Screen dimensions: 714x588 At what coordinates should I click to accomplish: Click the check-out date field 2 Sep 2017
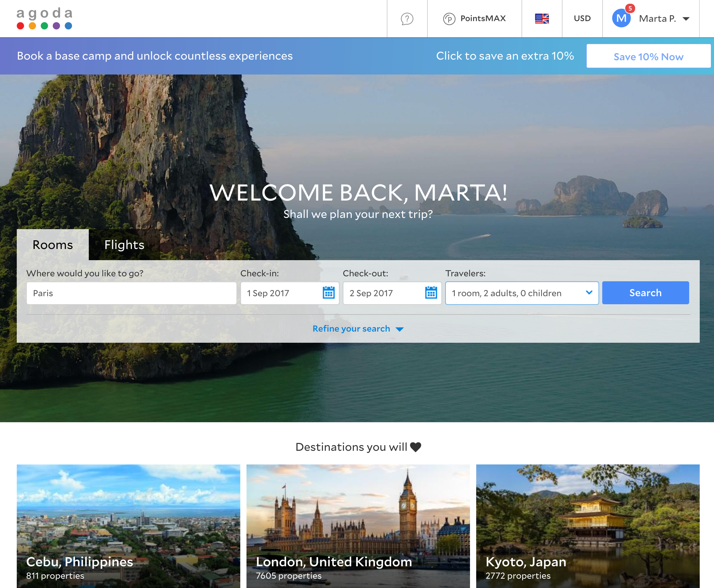(x=392, y=293)
